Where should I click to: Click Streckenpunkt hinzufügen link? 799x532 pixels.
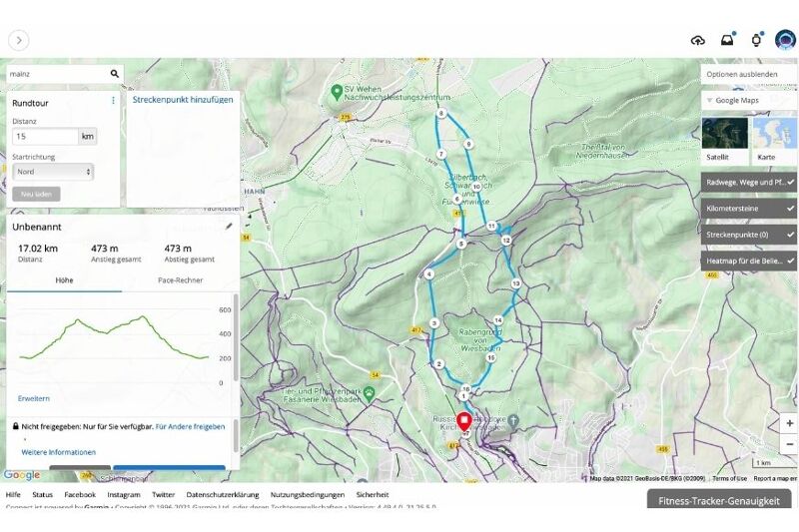(183, 100)
